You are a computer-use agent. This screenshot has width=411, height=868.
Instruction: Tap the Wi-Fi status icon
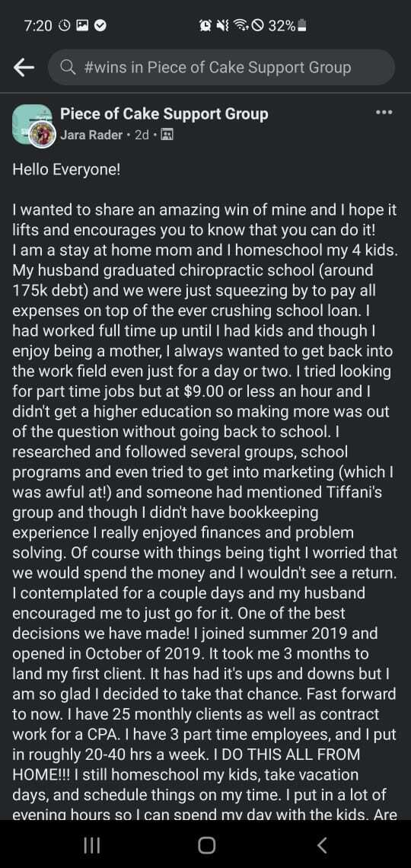[240, 25]
